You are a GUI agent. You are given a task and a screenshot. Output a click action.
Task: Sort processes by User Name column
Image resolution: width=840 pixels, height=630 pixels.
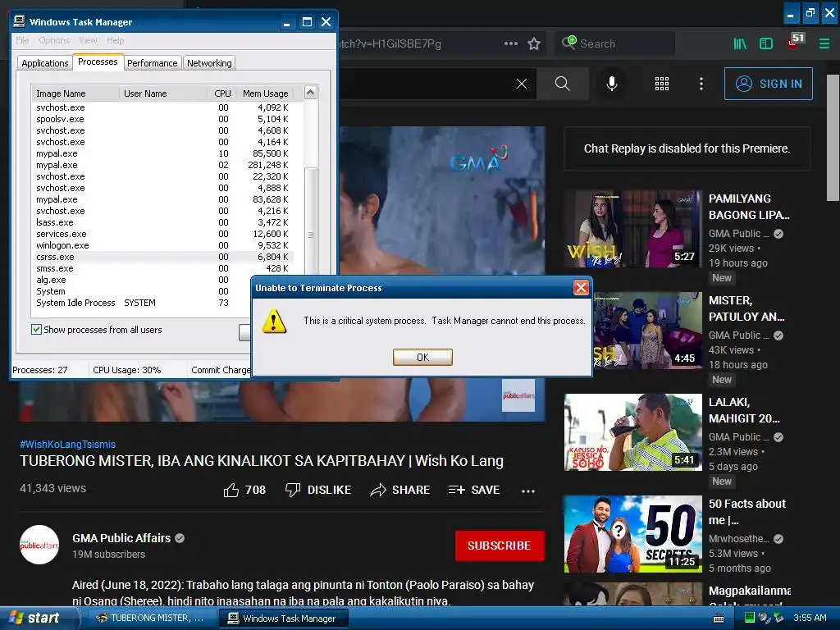click(163, 94)
